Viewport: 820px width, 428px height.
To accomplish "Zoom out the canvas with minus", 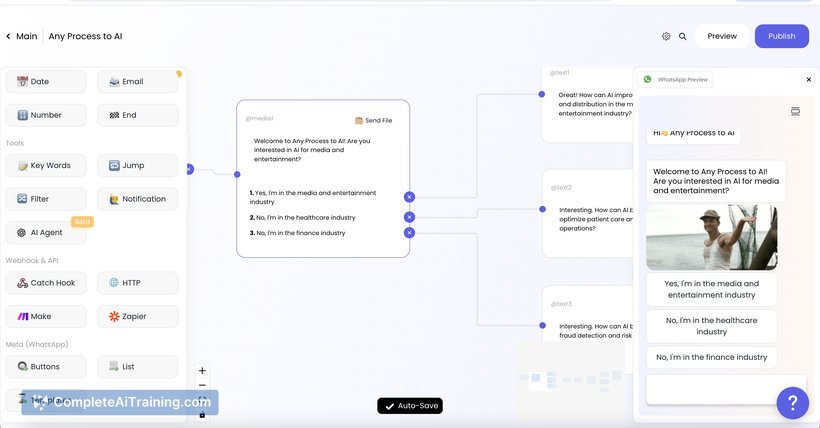I will pyautogui.click(x=202, y=385).
